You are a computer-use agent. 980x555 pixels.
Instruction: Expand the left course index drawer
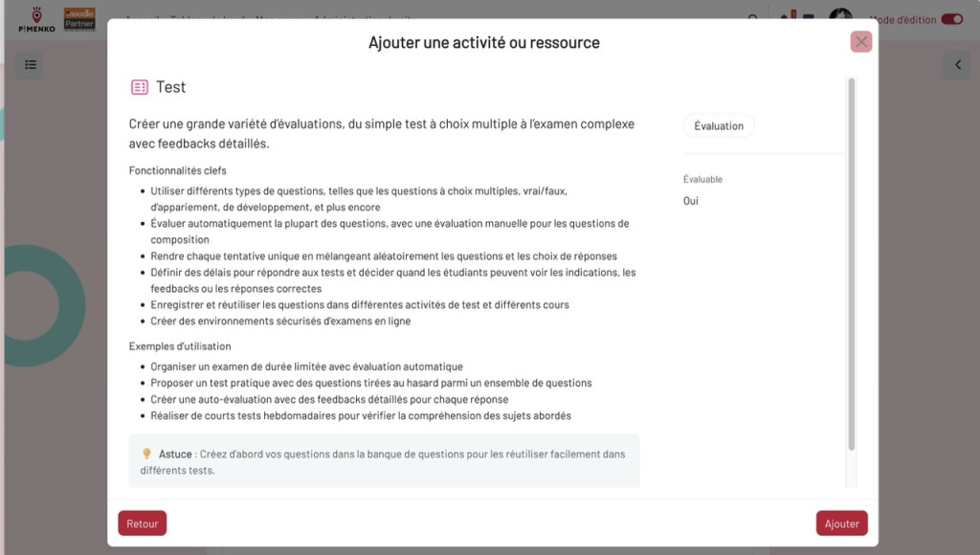point(31,64)
